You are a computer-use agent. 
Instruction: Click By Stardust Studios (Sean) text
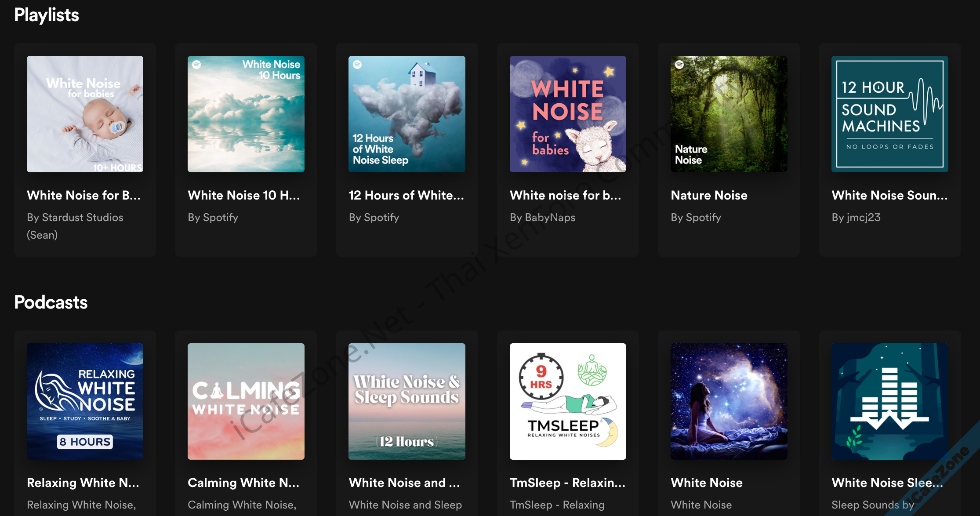click(x=75, y=226)
